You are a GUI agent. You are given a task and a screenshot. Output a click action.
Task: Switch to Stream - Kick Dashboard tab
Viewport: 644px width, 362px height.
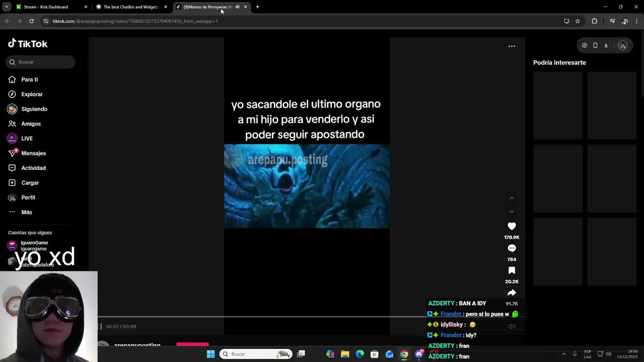click(x=51, y=7)
